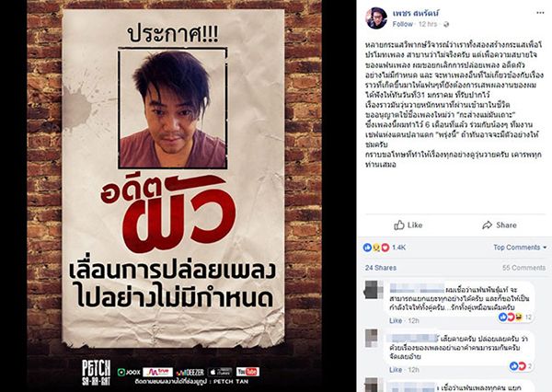Click the thumbs-up Like icon on post
The width and height of the screenshot is (552, 392).
point(399,225)
